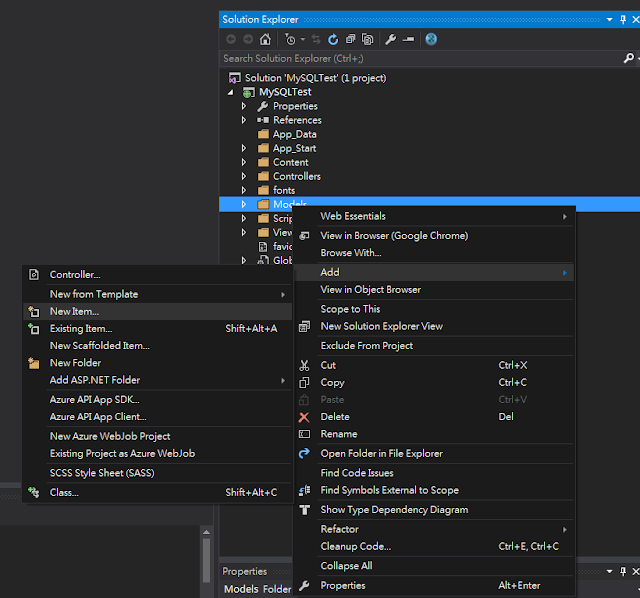Viewport: 640px width, 598px height.
Task: Choose Cleanup Code...
Action: pyautogui.click(x=433, y=547)
